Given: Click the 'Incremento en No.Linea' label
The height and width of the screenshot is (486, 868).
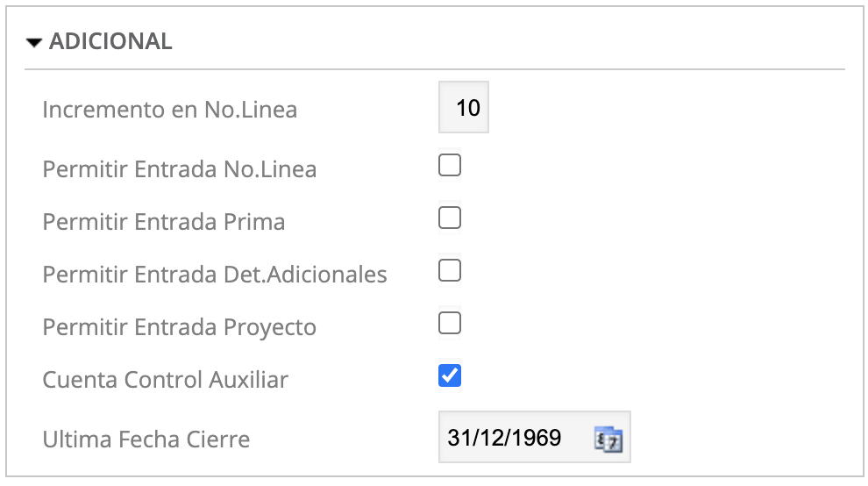Looking at the screenshot, I should point(170,111).
